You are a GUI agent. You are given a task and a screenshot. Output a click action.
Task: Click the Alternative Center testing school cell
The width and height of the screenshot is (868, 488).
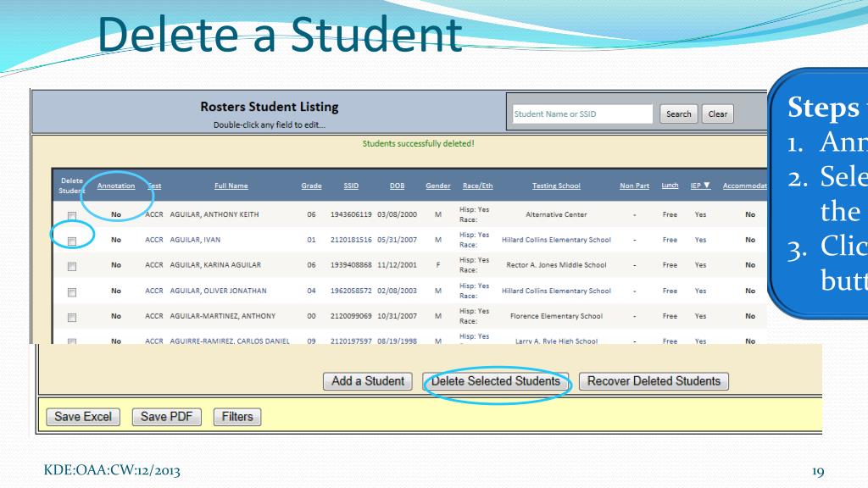pyautogui.click(x=556, y=214)
